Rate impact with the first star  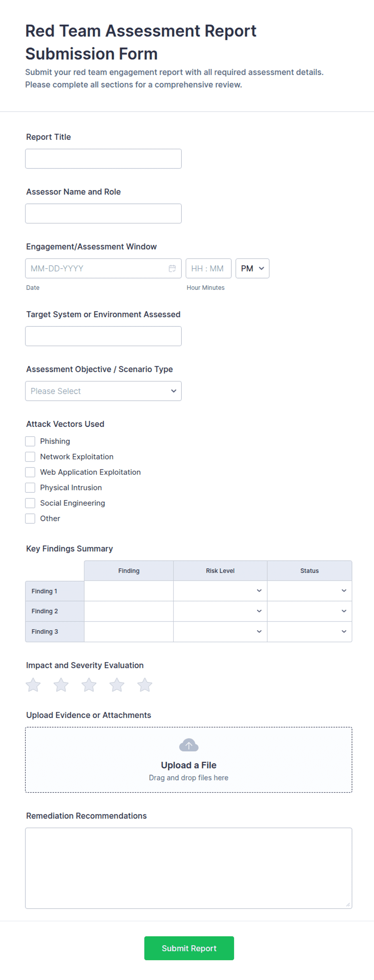[x=33, y=685]
